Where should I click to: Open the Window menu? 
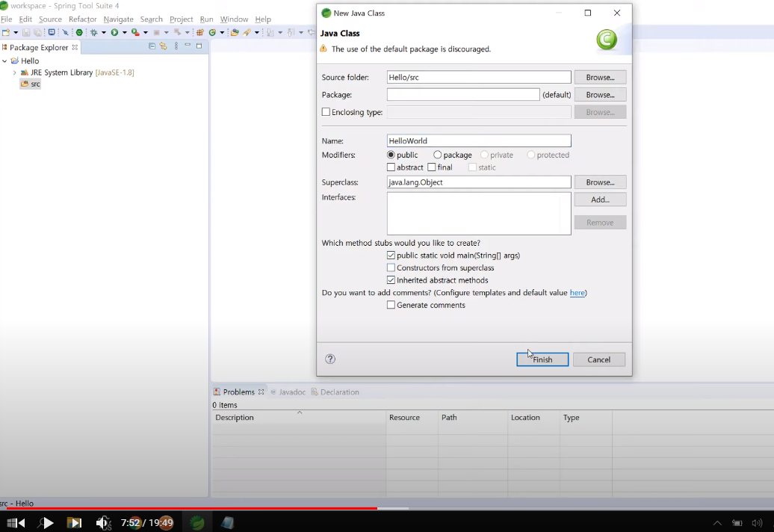234,19
